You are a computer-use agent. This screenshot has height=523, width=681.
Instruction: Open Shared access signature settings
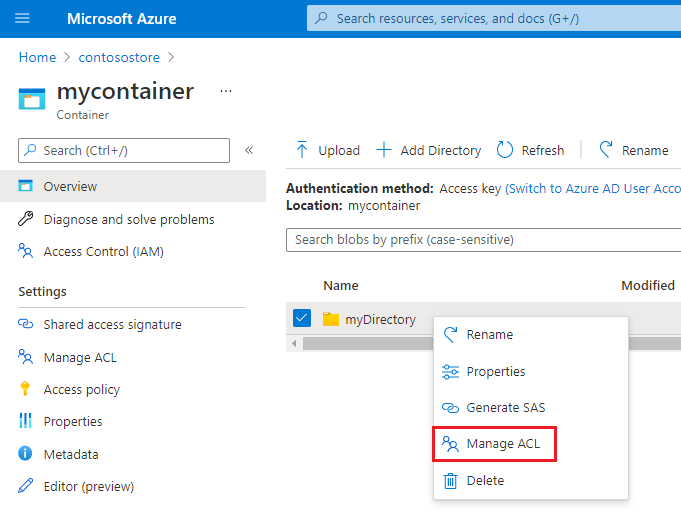click(x=112, y=324)
